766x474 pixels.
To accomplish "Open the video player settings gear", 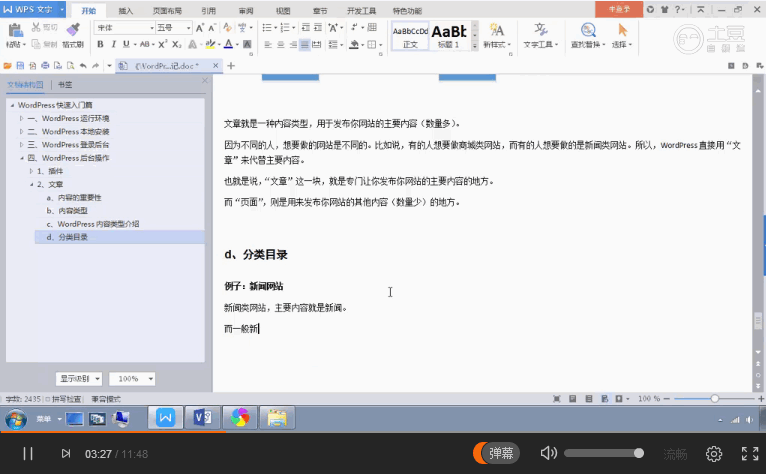I will [714, 454].
